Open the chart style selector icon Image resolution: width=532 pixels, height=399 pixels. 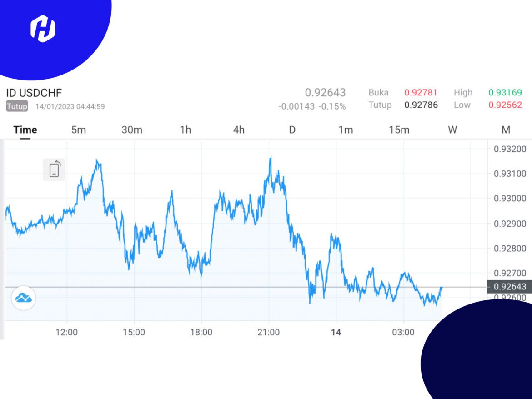click(24, 298)
